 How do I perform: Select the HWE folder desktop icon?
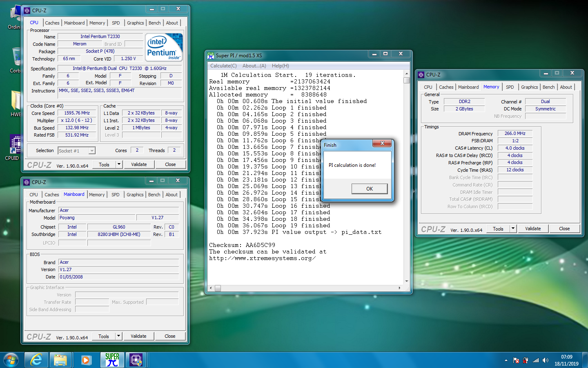tap(16, 104)
